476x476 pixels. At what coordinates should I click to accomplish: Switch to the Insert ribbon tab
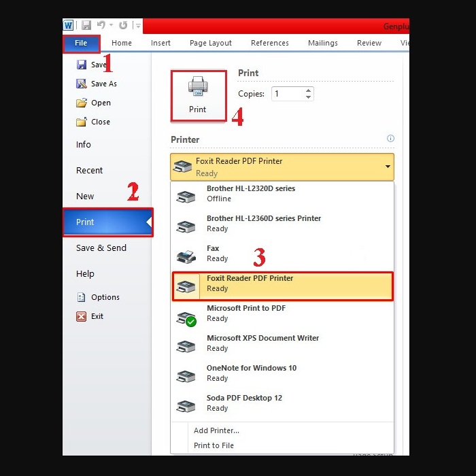160,43
